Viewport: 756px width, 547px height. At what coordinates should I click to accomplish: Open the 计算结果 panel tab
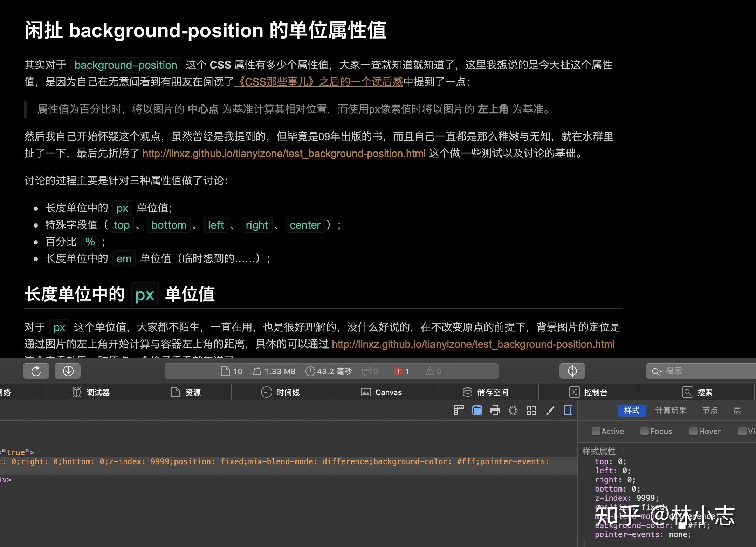[671, 410]
